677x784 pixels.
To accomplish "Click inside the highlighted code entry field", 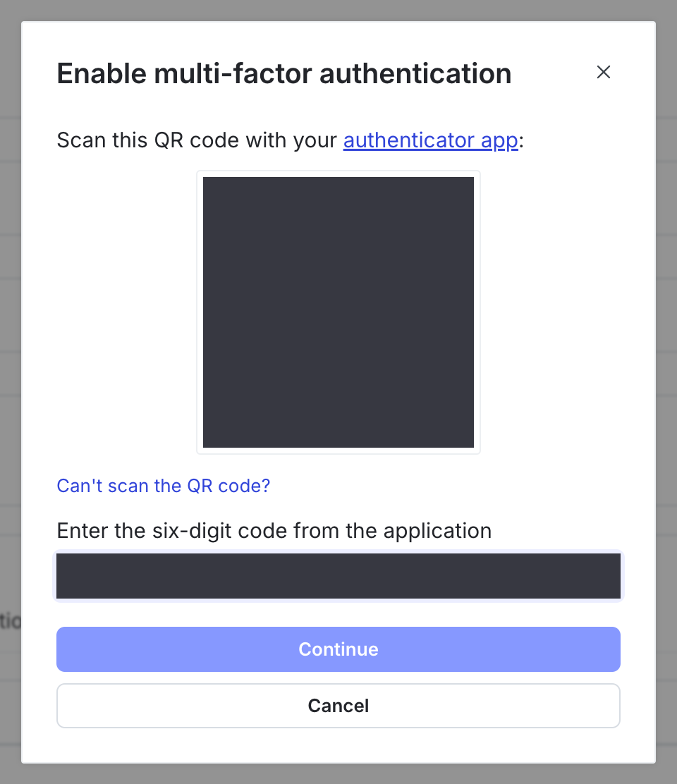I will click(338, 576).
